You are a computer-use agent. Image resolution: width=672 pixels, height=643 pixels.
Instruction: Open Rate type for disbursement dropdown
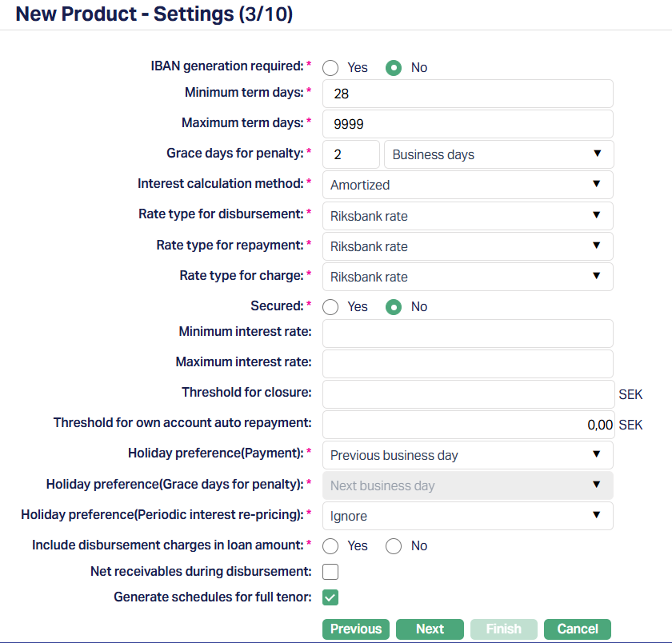click(467, 216)
